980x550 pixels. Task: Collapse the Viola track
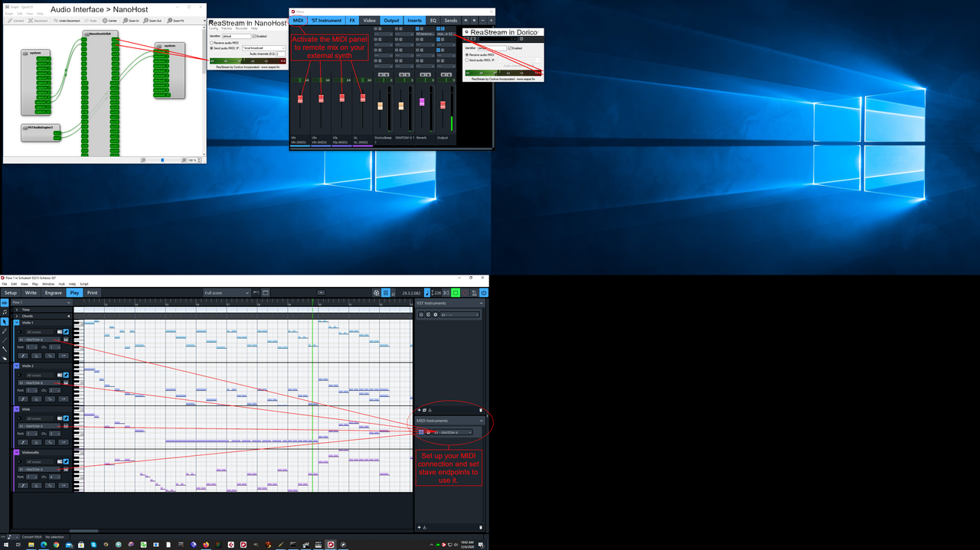click(x=17, y=409)
